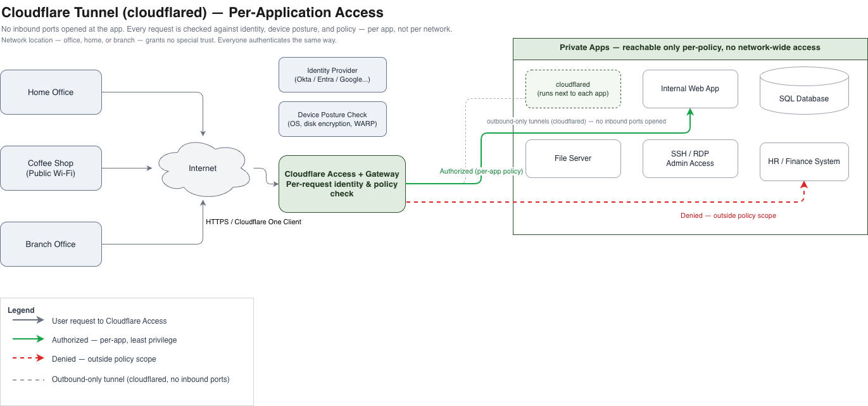Screen dimensions: 868x406
Task: Click the cloudflared dashed box
Action: (573, 89)
